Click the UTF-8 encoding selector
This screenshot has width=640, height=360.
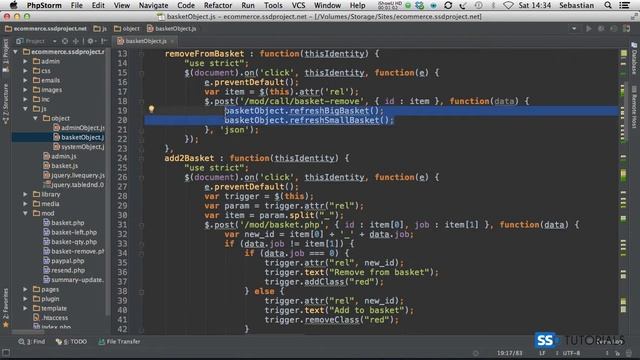(571, 353)
